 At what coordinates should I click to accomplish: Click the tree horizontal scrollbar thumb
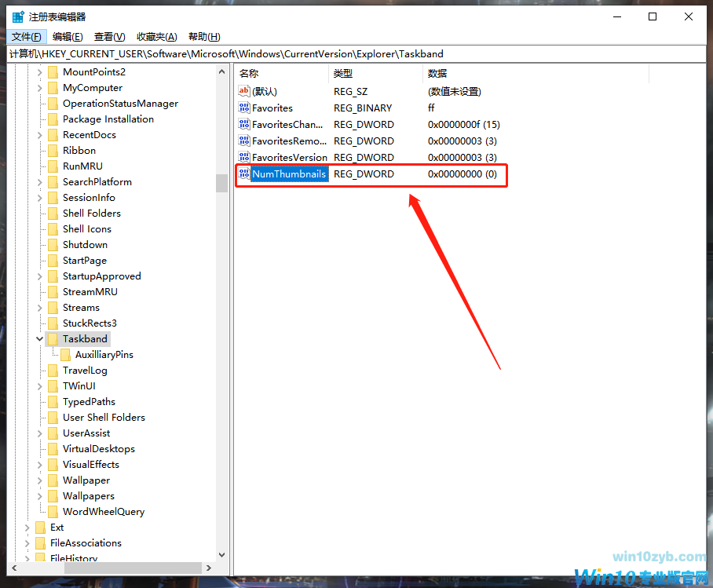pos(133,568)
